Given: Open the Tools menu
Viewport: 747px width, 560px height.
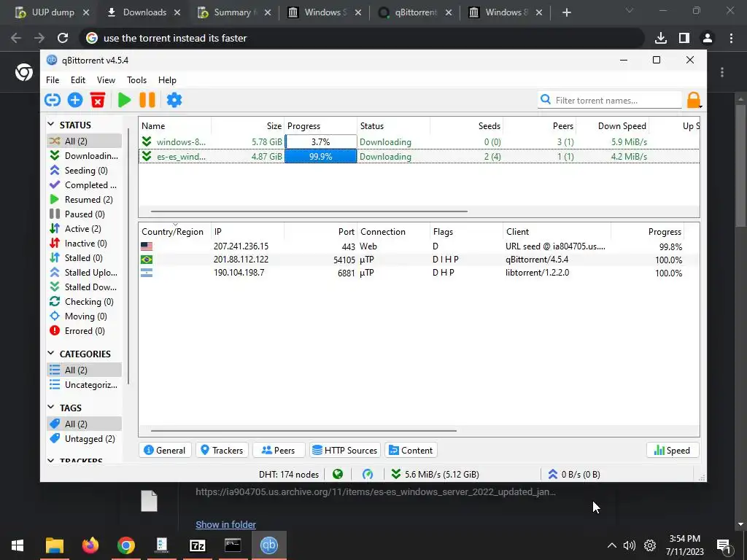Looking at the screenshot, I should [x=136, y=80].
